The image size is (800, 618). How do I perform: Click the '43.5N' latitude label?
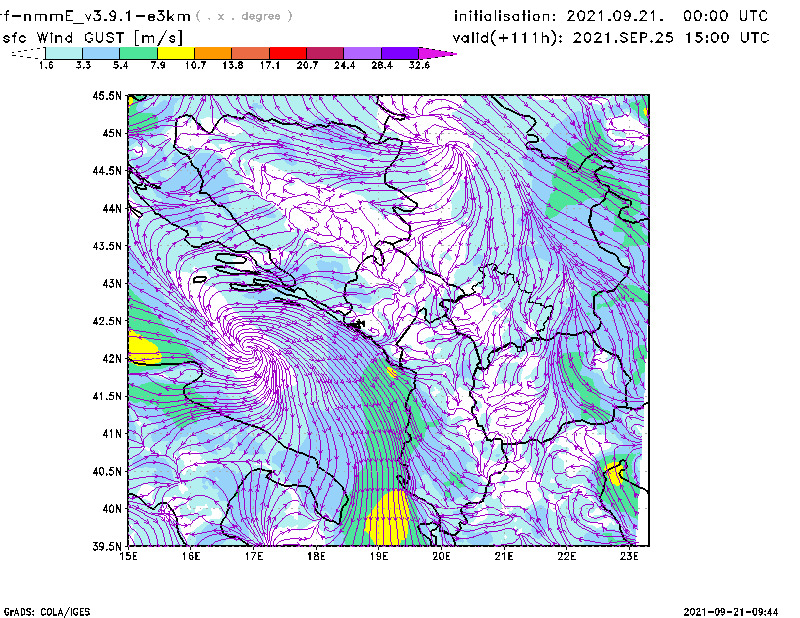(107, 246)
